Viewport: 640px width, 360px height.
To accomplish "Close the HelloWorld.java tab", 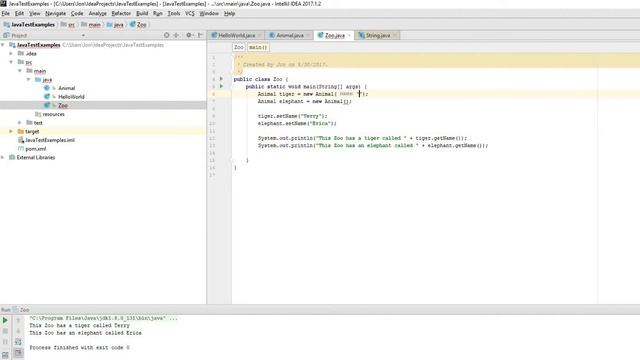I will click(x=260, y=36).
